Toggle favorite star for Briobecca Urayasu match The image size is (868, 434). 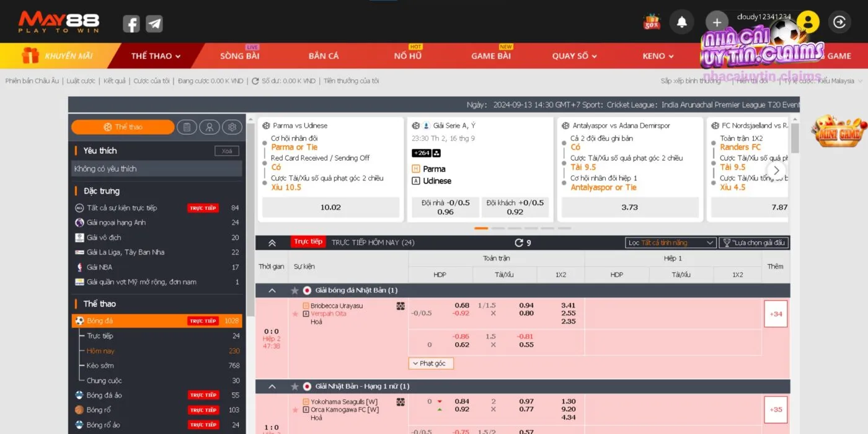pos(295,314)
